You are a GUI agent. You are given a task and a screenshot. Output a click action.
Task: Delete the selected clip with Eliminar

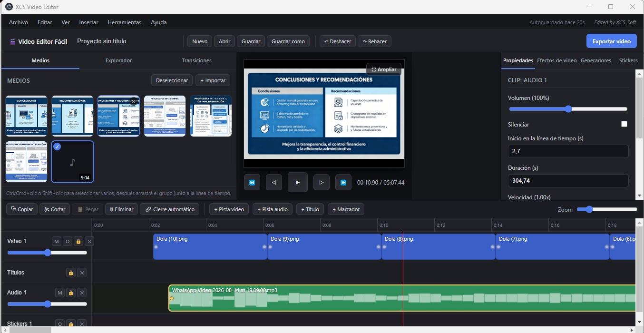122,209
